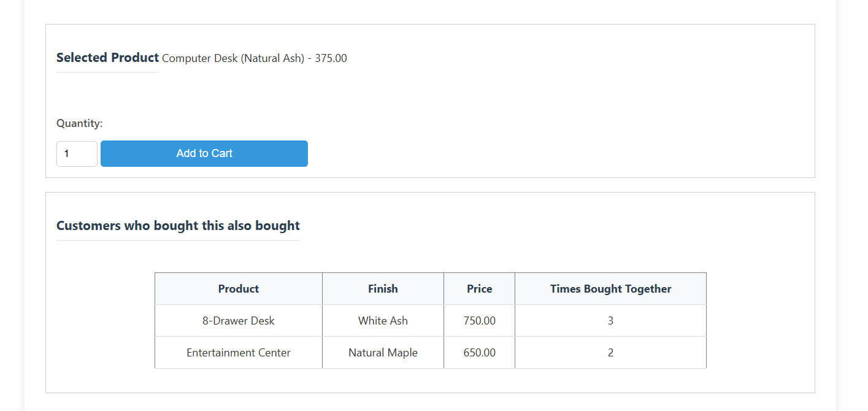
Task: Click the Times Bought Together header
Action: click(610, 289)
